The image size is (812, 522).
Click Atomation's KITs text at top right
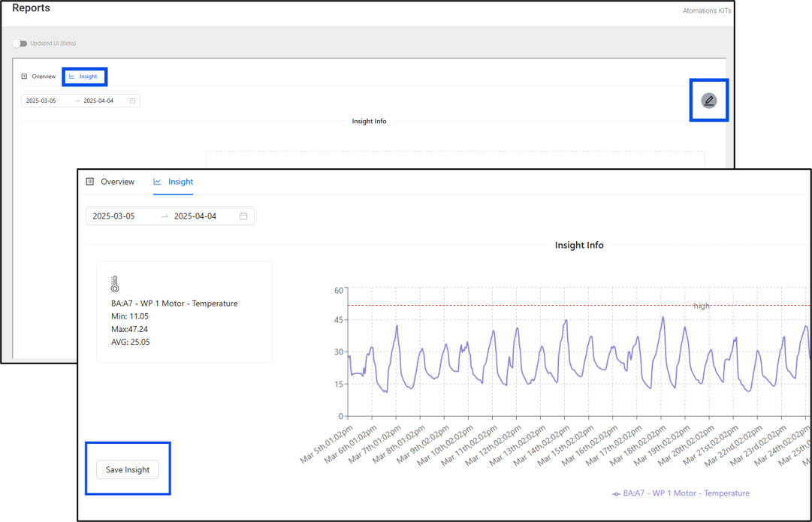pos(707,11)
